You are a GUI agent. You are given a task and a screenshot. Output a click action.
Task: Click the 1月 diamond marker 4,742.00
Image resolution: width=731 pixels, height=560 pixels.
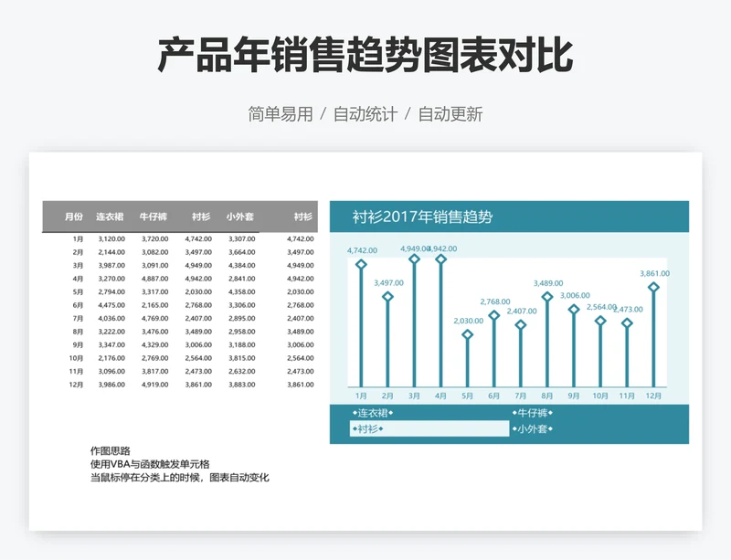click(x=361, y=264)
